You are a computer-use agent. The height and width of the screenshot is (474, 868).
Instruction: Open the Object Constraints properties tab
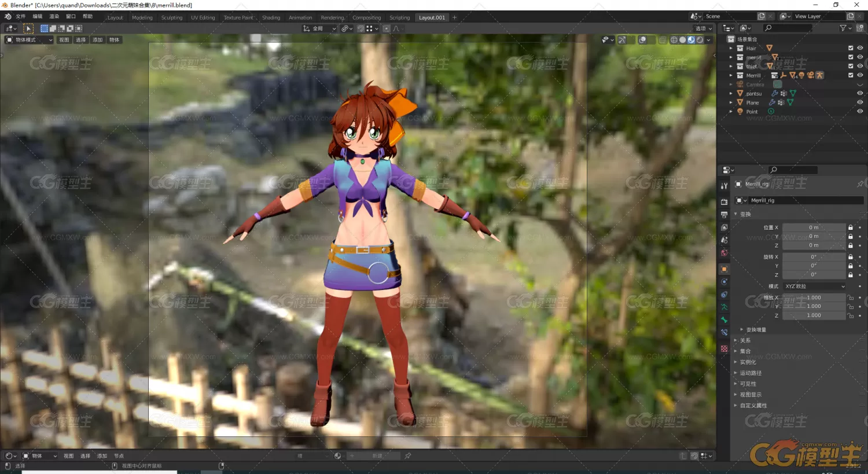point(724,295)
